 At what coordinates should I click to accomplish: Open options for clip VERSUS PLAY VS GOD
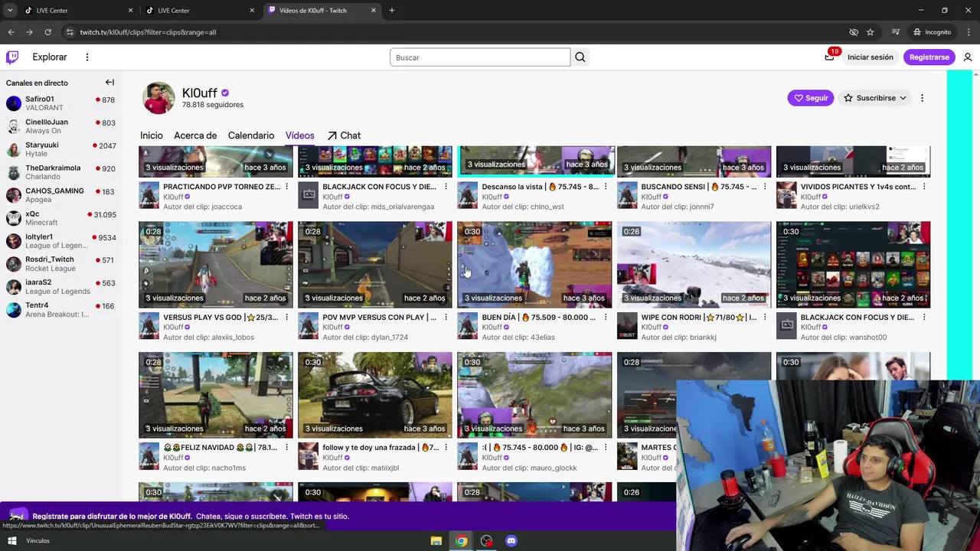click(x=287, y=318)
